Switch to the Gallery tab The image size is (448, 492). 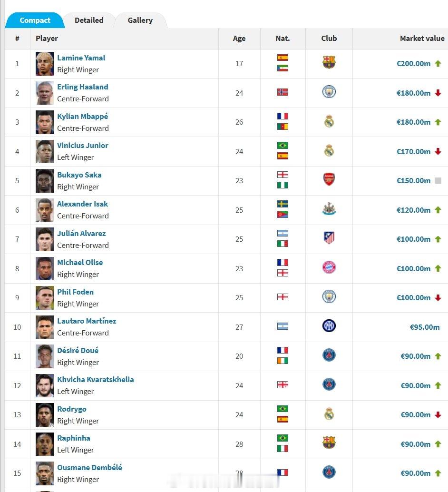tap(140, 20)
